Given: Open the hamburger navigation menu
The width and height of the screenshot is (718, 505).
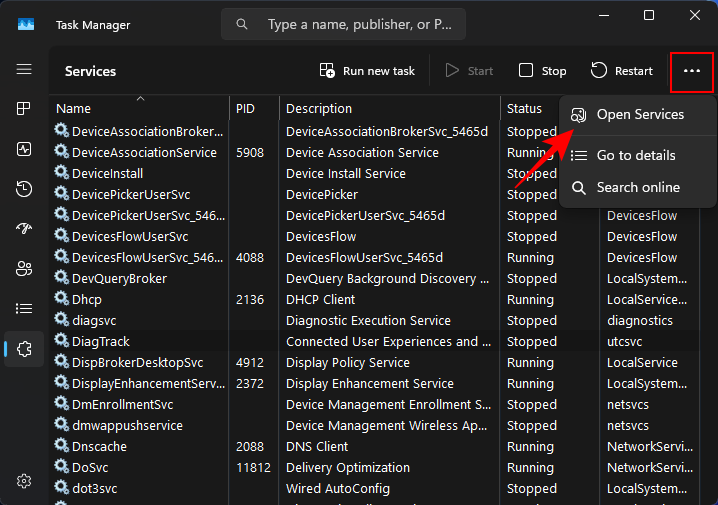Looking at the screenshot, I should click(x=24, y=70).
